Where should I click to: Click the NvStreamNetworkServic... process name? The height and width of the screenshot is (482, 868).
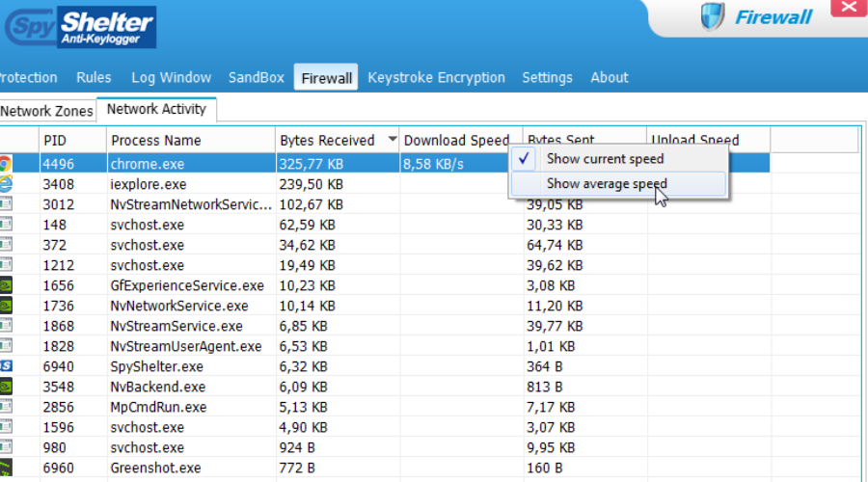pyautogui.click(x=191, y=204)
